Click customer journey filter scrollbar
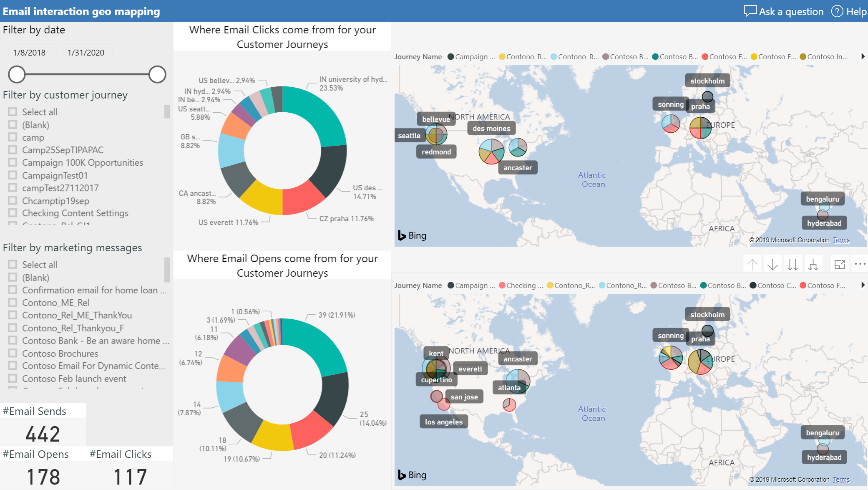The width and height of the screenshot is (868, 490). [x=167, y=112]
